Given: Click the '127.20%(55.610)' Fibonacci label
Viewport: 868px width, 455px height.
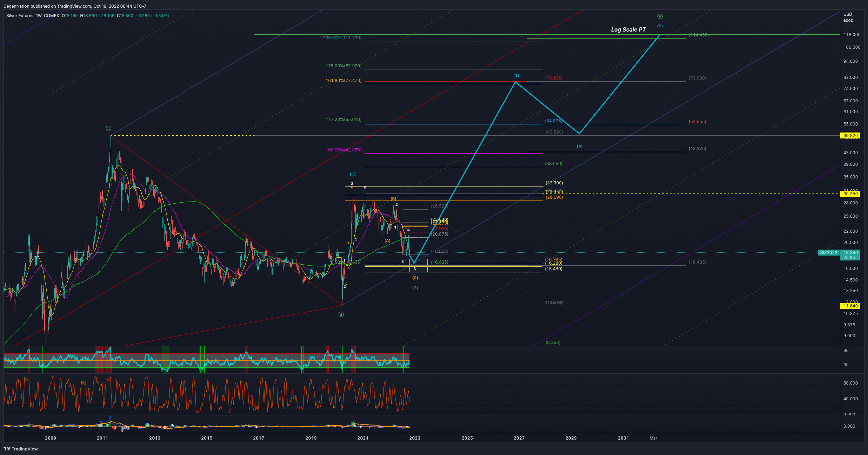Looking at the screenshot, I should [343, 119].
